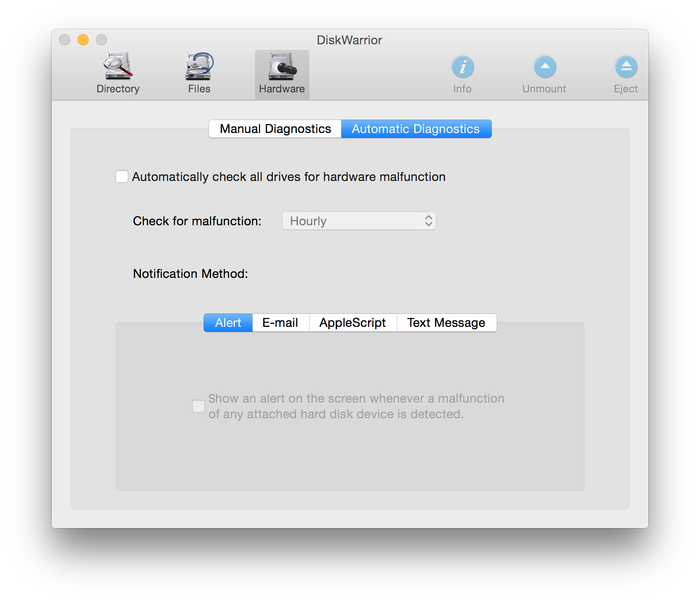Switch to Manual Diagnostics tab
This screenshot has height=602, width=700.
tap(275, 129)
